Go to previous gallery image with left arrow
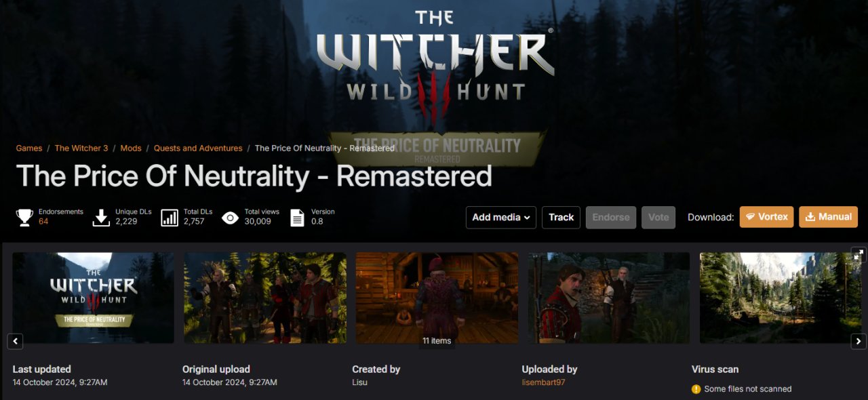 15,341
